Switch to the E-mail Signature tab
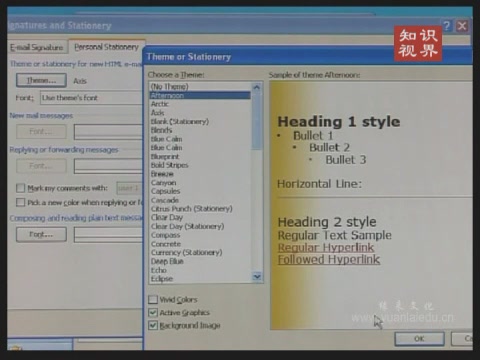480x360 pixels. pos(36,48)
